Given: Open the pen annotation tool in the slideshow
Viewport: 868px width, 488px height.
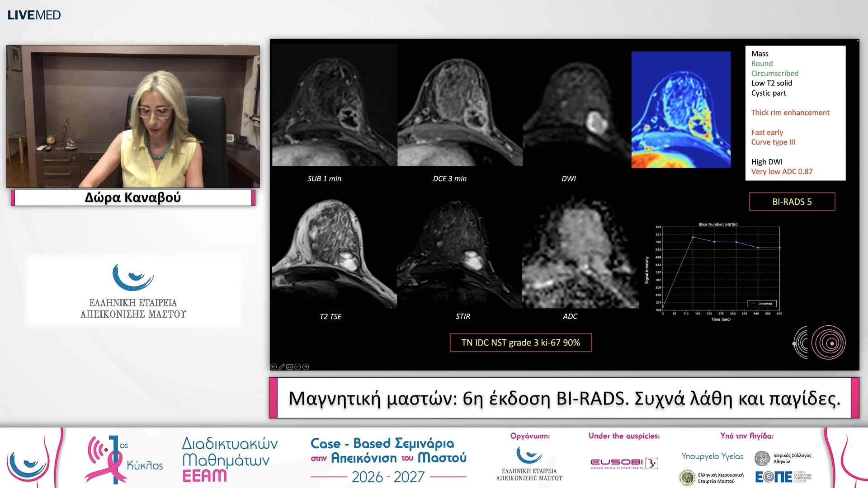Looking at the screenshot, I should (281, 367).
